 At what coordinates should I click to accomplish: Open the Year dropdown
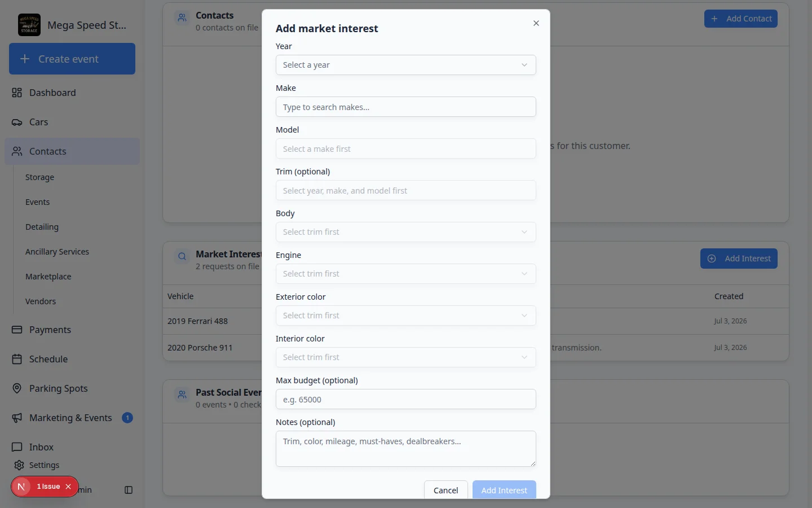click(405, 65)
